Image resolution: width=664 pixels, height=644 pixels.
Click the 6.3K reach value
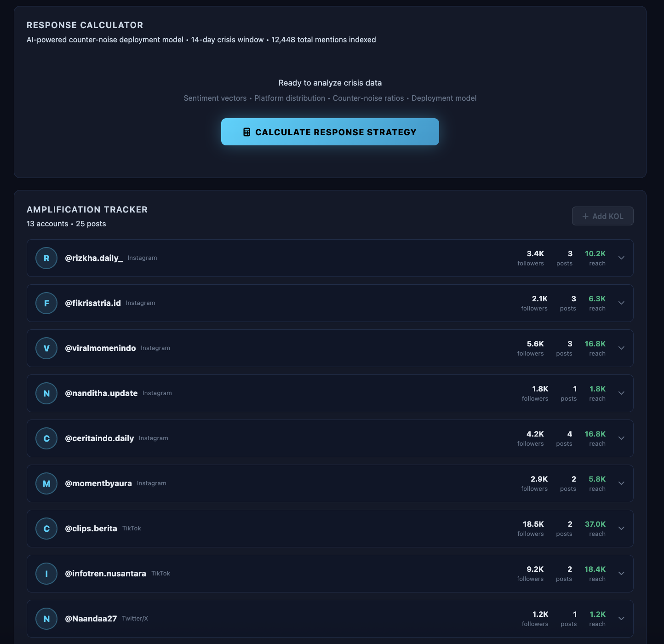click(x=597, y=299)
